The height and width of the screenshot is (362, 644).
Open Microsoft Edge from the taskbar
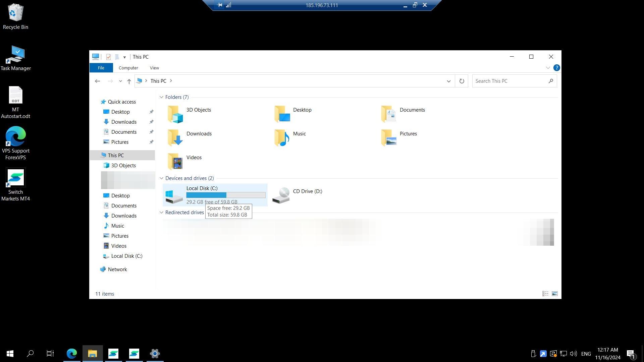72,353
